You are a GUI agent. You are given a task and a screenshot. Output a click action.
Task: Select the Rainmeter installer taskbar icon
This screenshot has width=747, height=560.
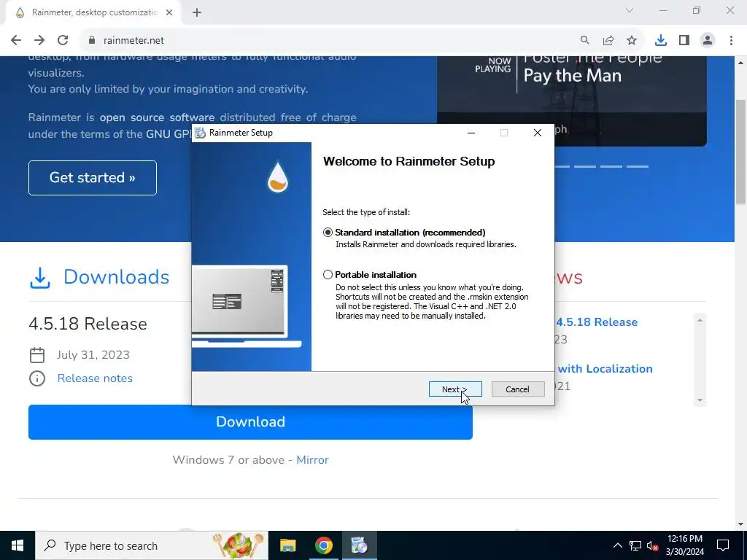(359, 545)
